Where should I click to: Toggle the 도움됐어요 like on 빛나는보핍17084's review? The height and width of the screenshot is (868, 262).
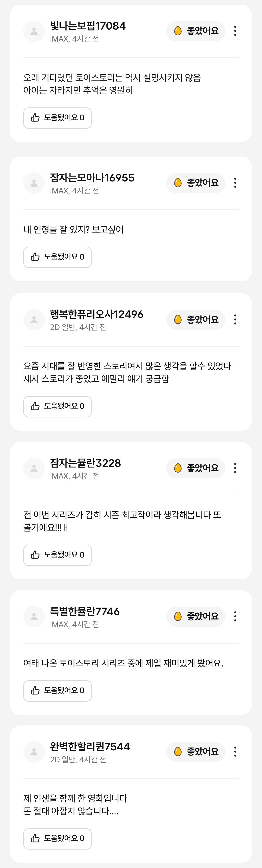[58, 118]
